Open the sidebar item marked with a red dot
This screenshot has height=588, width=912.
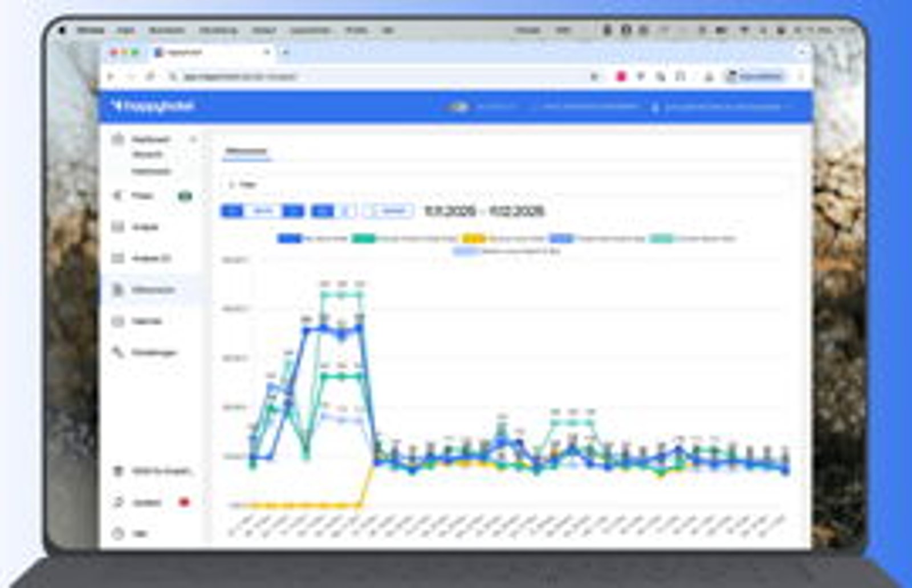(x=152, y=503)
